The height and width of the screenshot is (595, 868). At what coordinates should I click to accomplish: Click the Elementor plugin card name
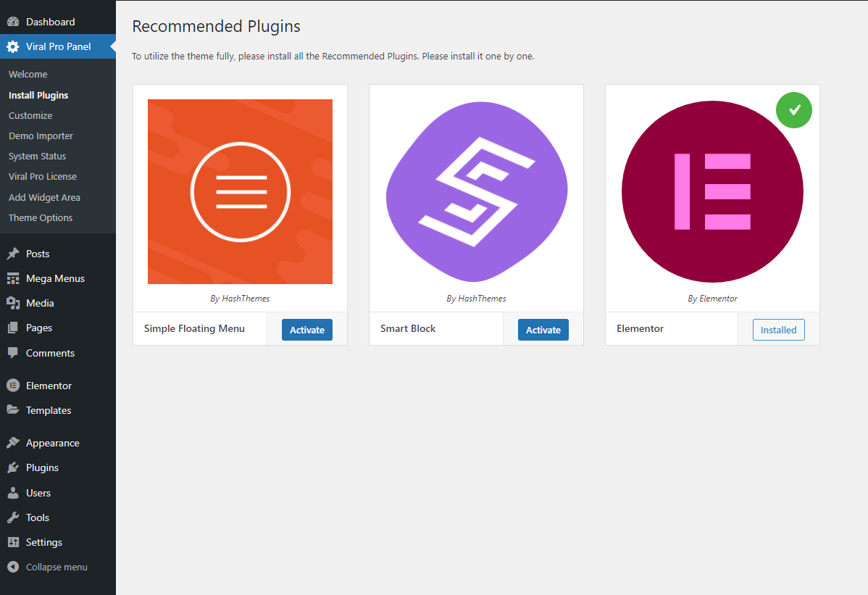tap(640, 328)
